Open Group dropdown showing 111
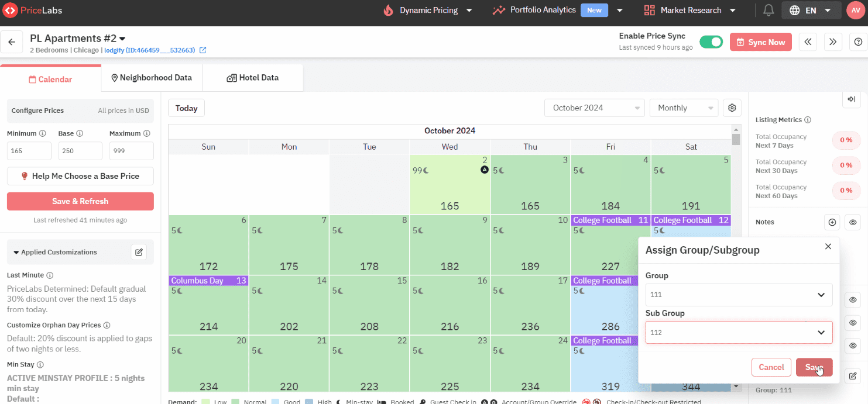 [x=739, y=295]
